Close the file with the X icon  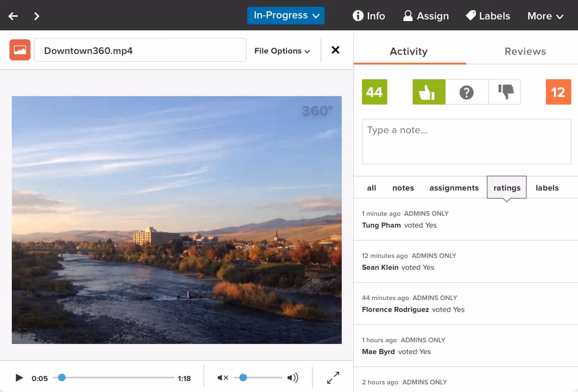pos(335,50)
